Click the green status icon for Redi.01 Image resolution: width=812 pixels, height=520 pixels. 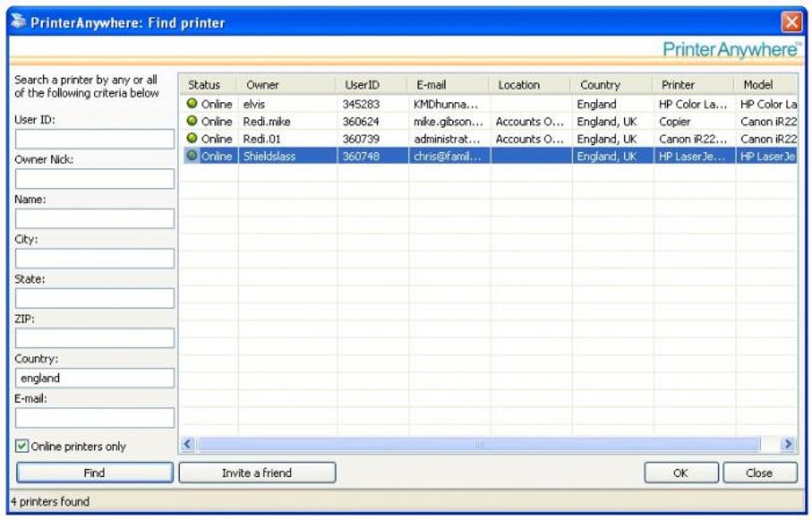point(192,138)
